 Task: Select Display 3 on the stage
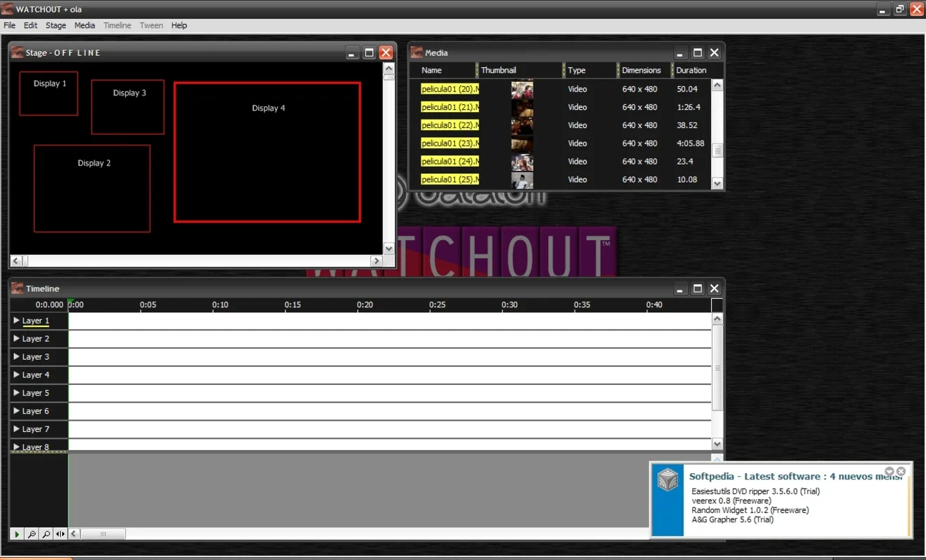pos(127,106)
